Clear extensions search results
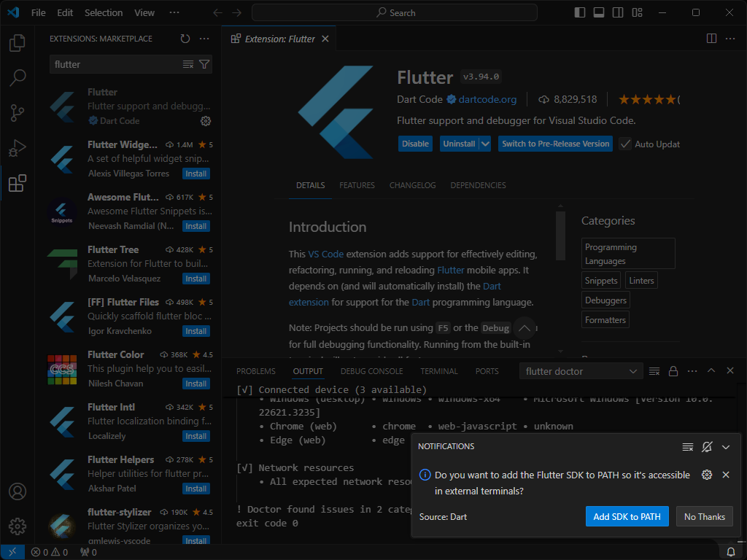 coord(188,64)
